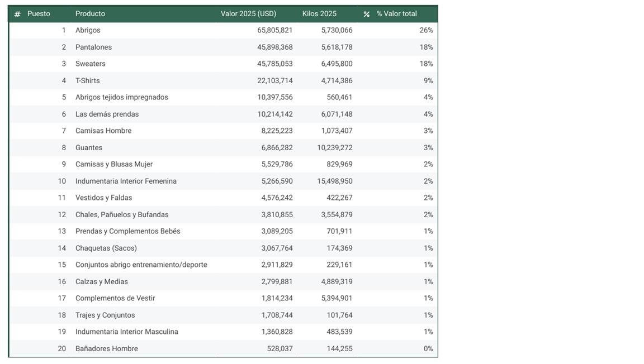Select the Guantes product cell
The height and width of the screenshot is (364, 644).
[89, 147]
